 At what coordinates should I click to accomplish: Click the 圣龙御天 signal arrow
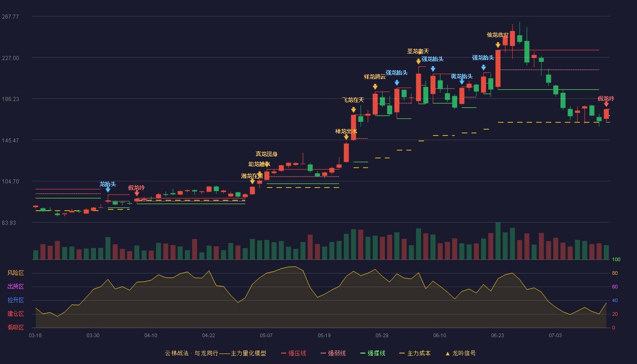[419, 61]
